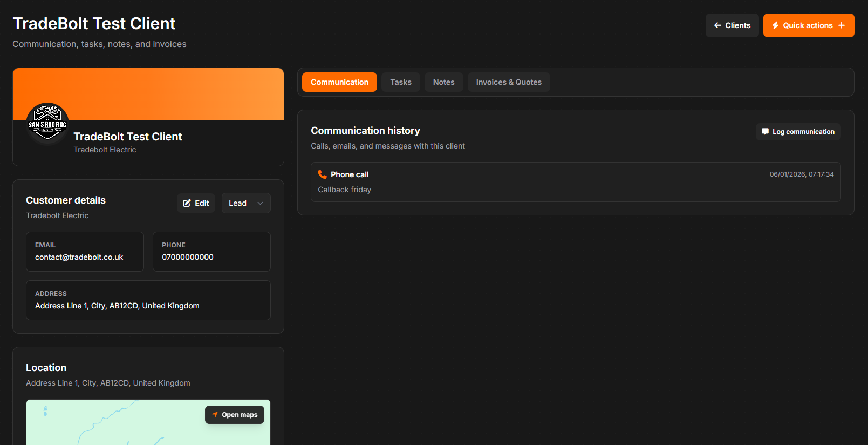Expand the Lead status dropdown chevron
868x445 pixels.
click(x=261, y=203)
